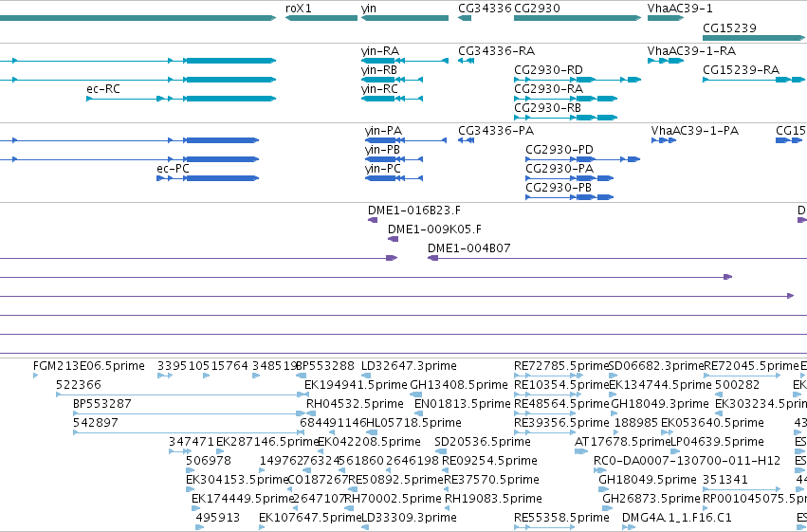Select the yin-RB transcript label
The width and height of the screenshot is (807, 532).
click(x=378, y=70)
